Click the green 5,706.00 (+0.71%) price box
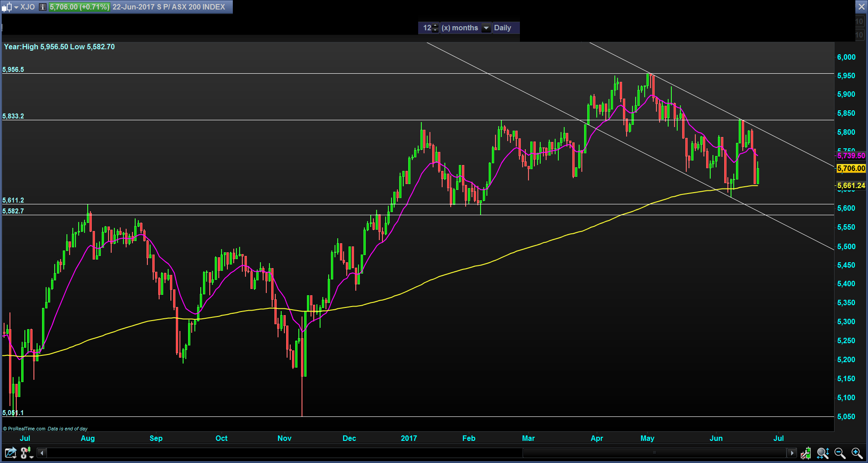 [x=79, y=7]
